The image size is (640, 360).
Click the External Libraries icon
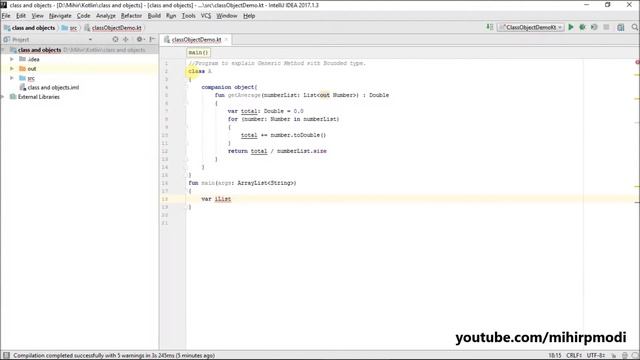(x=13, y=97)
